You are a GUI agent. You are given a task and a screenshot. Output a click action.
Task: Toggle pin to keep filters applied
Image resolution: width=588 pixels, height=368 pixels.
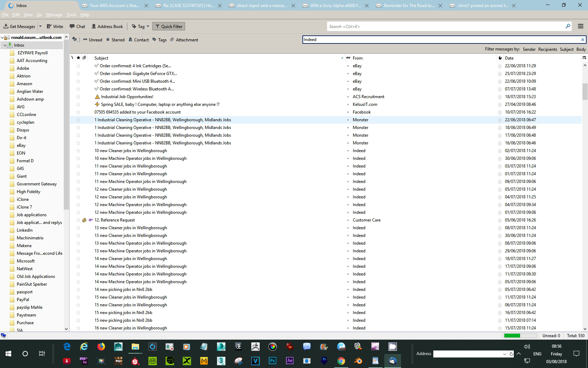(75, 40)
